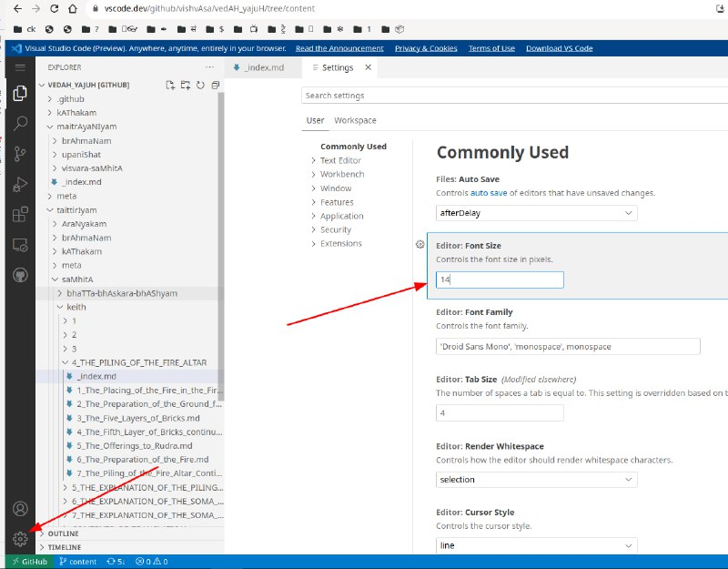Open Privacy & Cookies link
Image resolution: width=728 pixels, height=569 pixels.
(426, 48)
